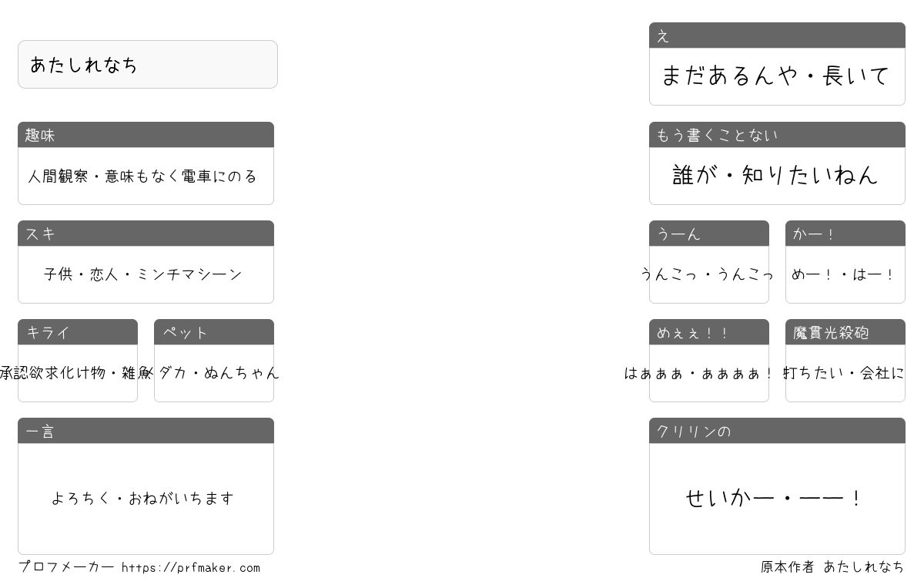Select the 趣味 header
Viewport: 924px width, 578px height.
[146, 135]
